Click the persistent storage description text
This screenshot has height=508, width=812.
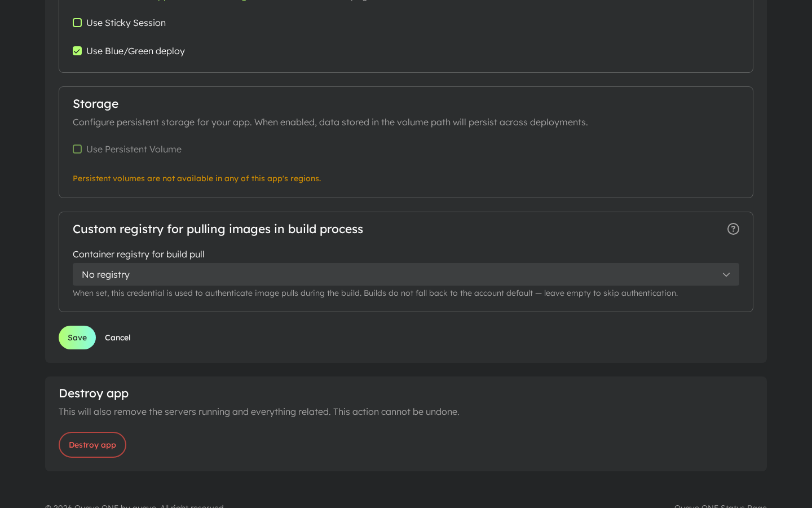point(330,122)
